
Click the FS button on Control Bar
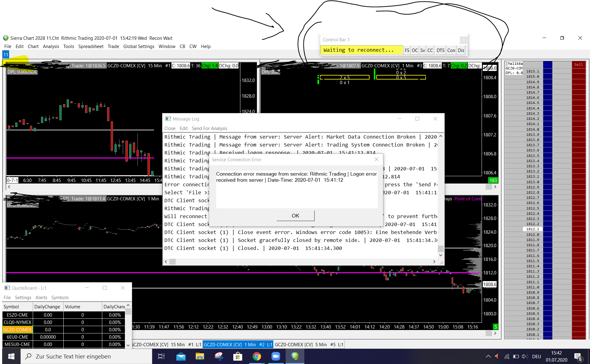(x=407, y=50)
